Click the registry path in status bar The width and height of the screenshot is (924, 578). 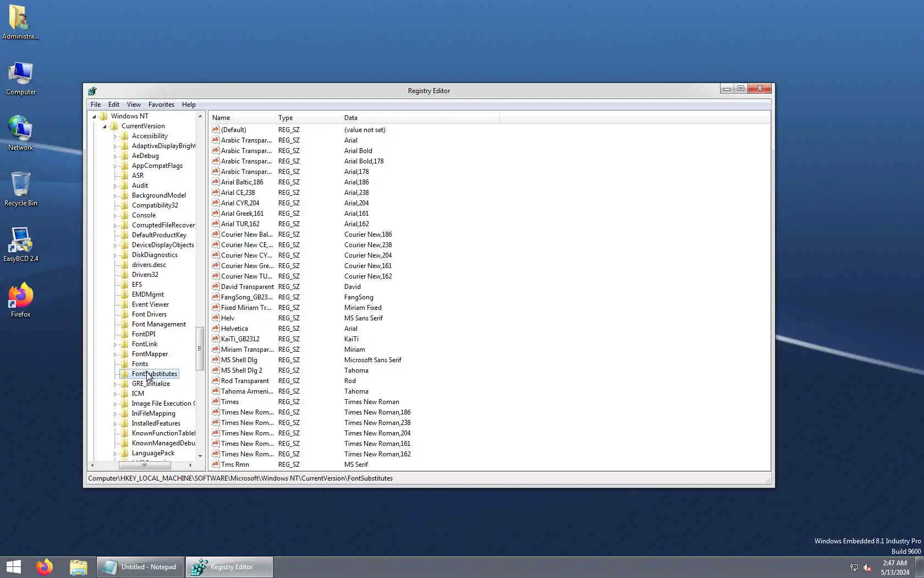click(240, 478)
